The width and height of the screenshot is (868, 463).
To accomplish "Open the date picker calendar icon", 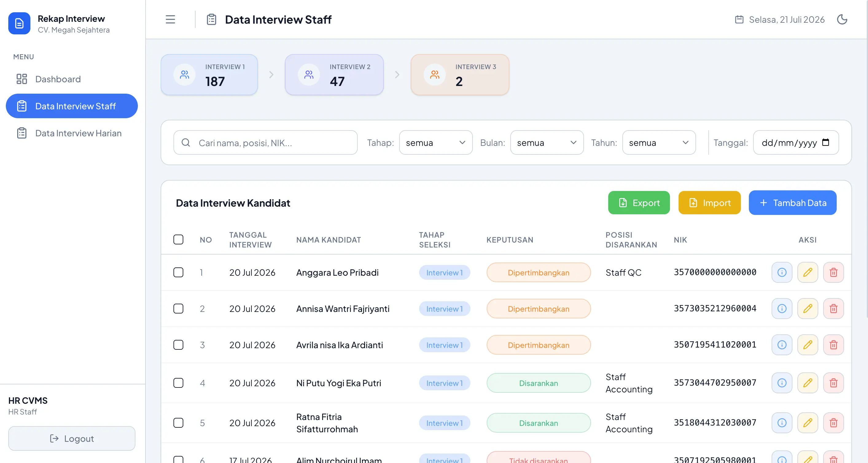I will click(x=825, y=142).
